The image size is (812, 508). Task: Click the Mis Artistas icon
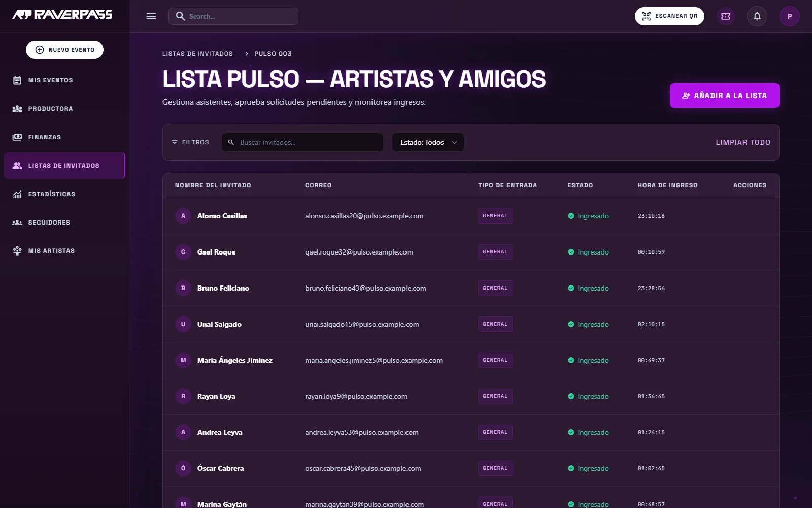coord(17,251)
